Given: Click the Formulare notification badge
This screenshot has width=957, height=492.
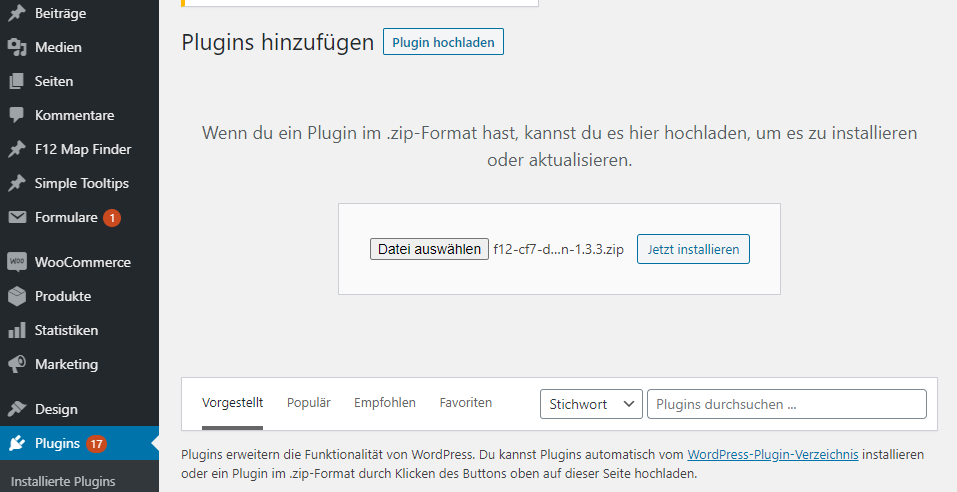Looking at the screenshot, I should (112, 218).
